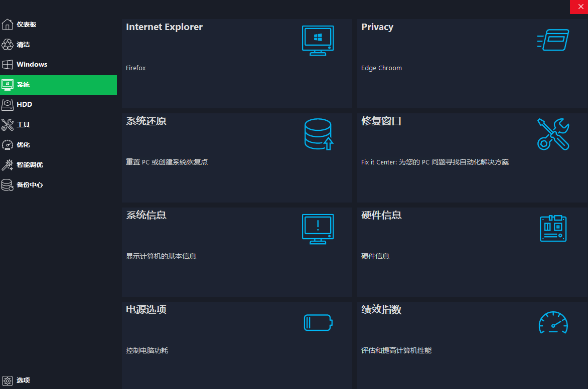Click the 重置 PC 或创建系统恢复点 description
Image resolution: width=588 pixels, height=389 pixels.
[167, 162]
